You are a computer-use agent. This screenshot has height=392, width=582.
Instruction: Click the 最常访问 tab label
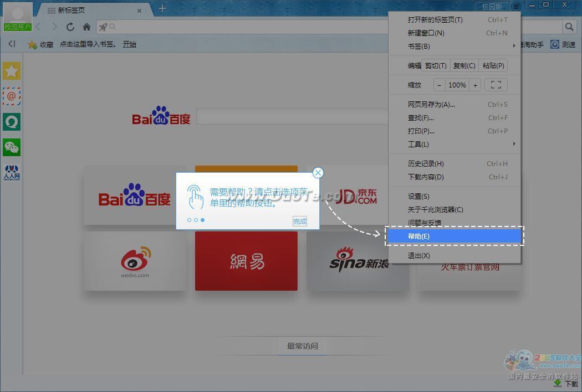click(x=303, y=346)
